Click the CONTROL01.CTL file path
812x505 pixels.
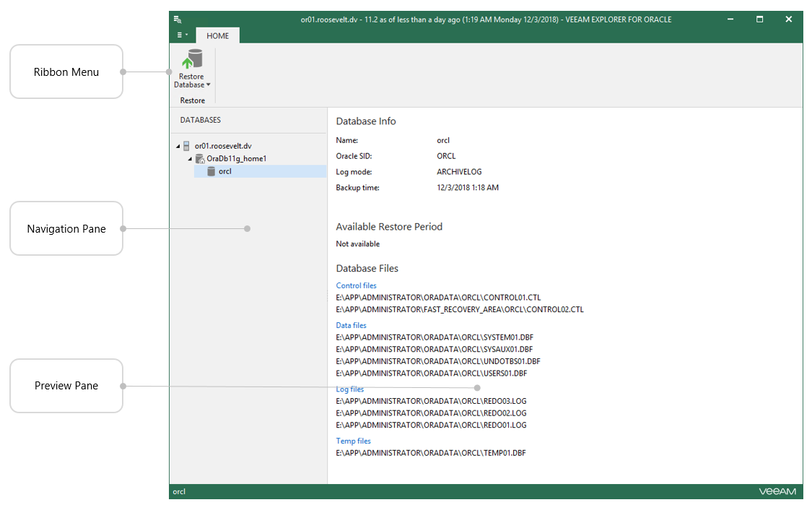click(438, 298)
